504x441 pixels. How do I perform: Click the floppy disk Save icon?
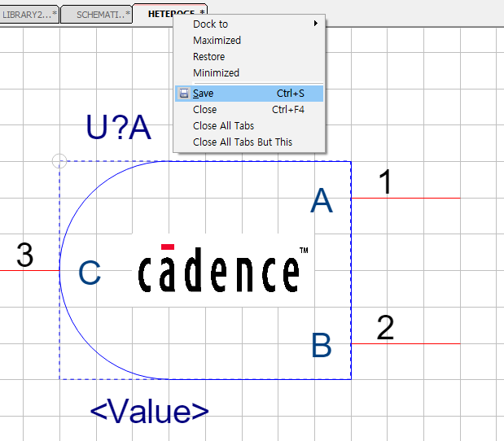(x=184, y=94)
